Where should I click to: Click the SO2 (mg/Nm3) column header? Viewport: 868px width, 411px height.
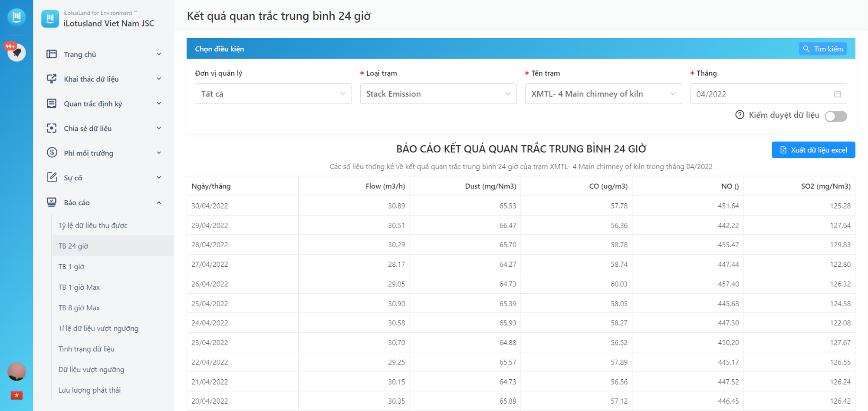tap(799, 186)
